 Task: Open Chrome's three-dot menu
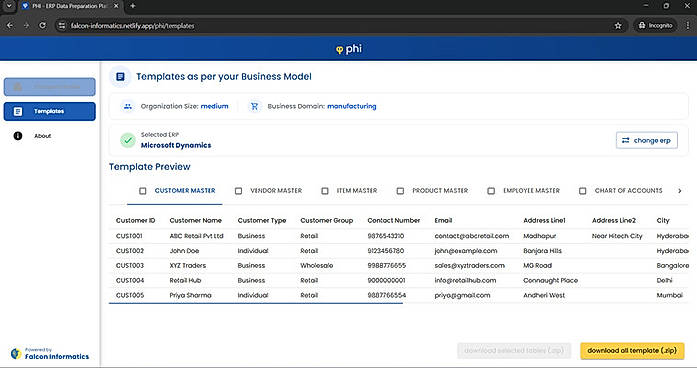[688, 26]
